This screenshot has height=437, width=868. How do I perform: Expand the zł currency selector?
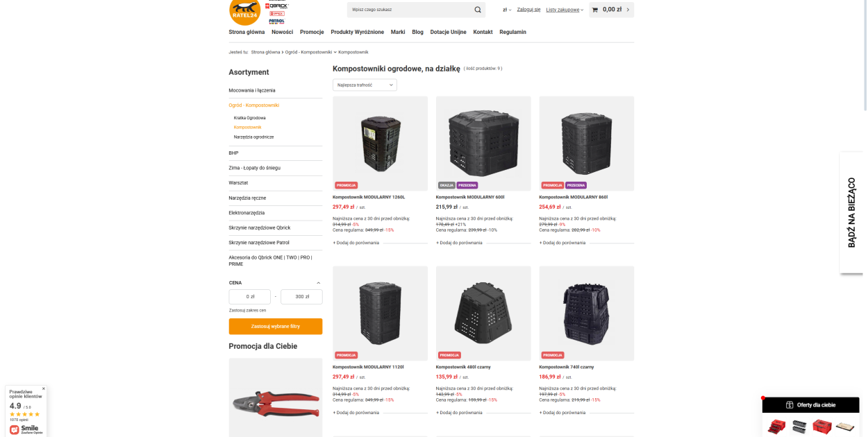[x=507, y=10]
